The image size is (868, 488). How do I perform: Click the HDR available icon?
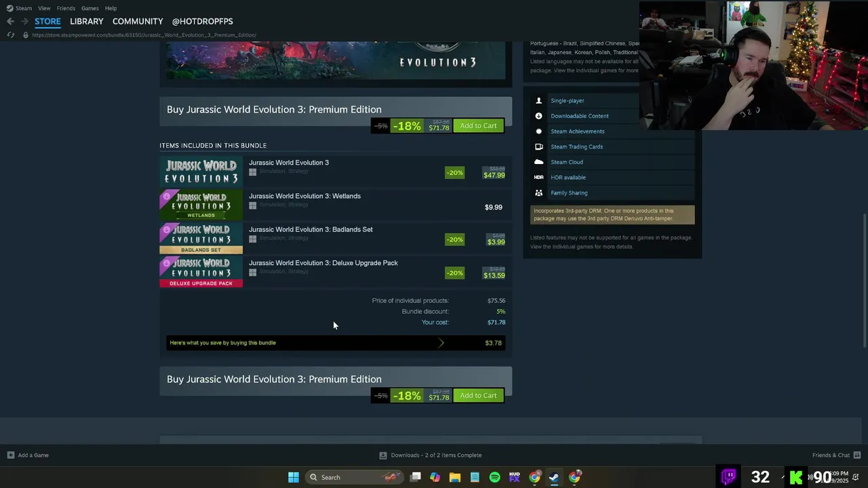(539, 178)
